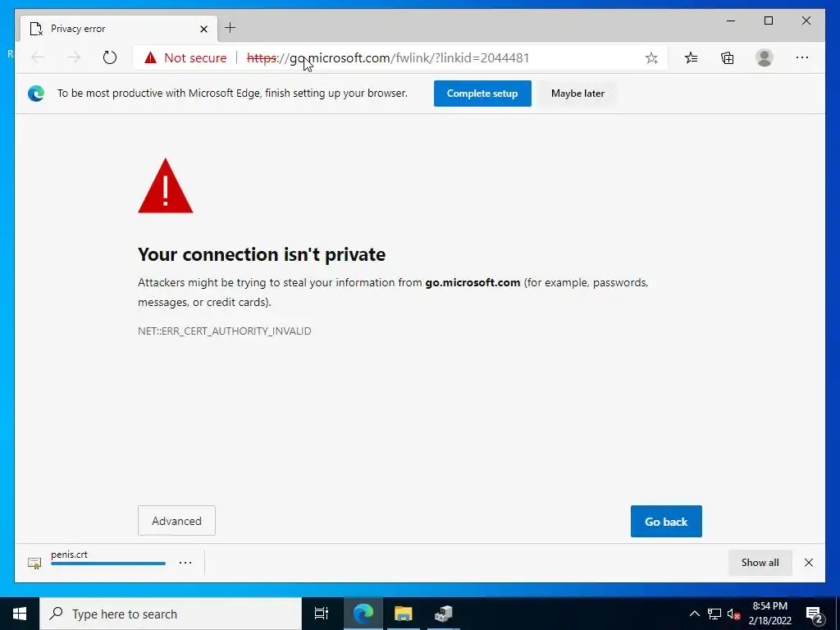Select the Privacy error tab

119,29
